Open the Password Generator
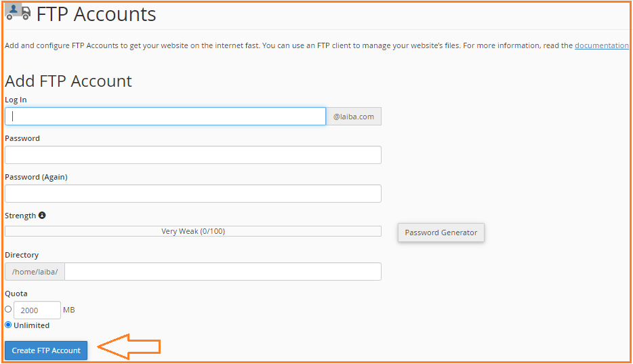633x364 pixels. point(441,232)
